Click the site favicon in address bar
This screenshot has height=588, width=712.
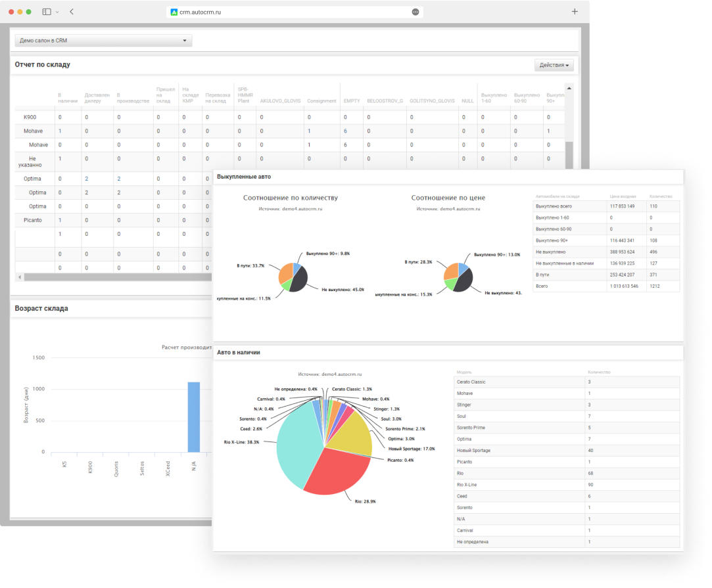point(174,12)
